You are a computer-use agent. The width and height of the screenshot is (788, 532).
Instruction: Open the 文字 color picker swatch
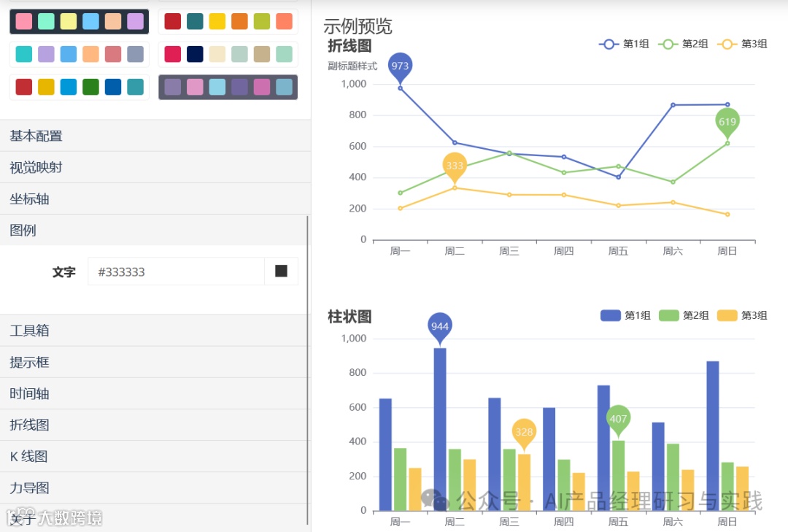pyautogui.click(x=282, y=271)
